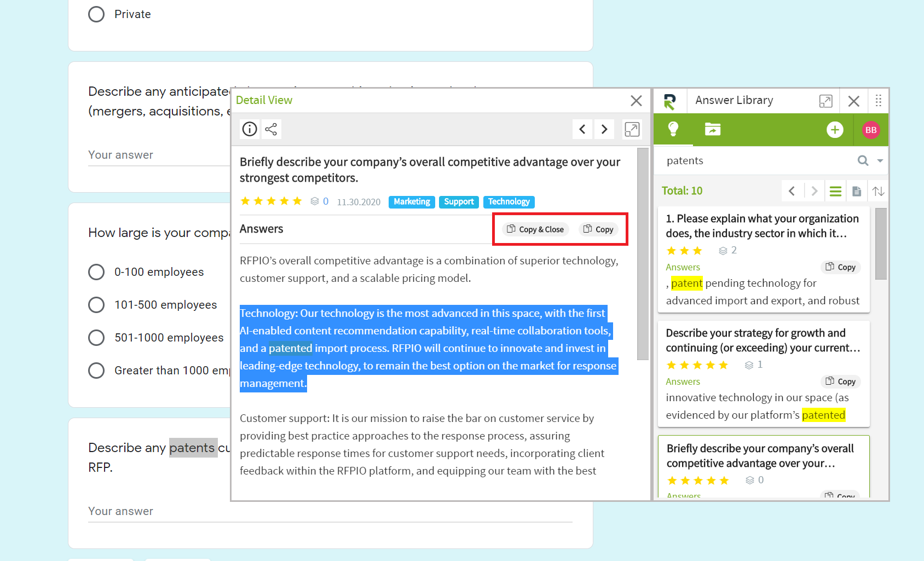Click Answers link in growth strategy result

click(x=683, y=381)
